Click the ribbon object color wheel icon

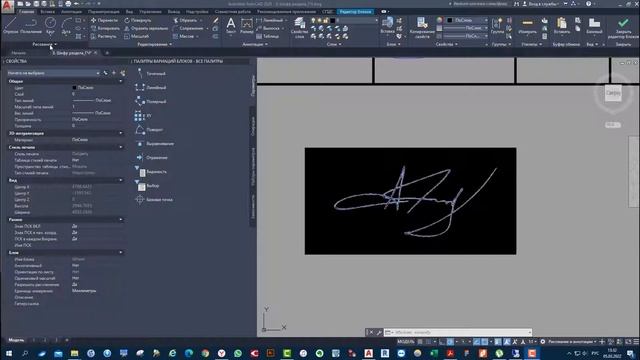(439, 20)
